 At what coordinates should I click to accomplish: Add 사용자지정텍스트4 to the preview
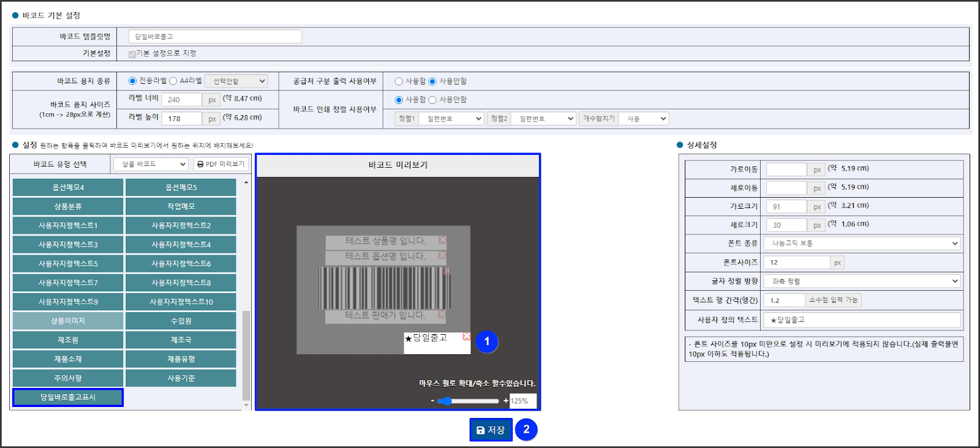point(181,244)
